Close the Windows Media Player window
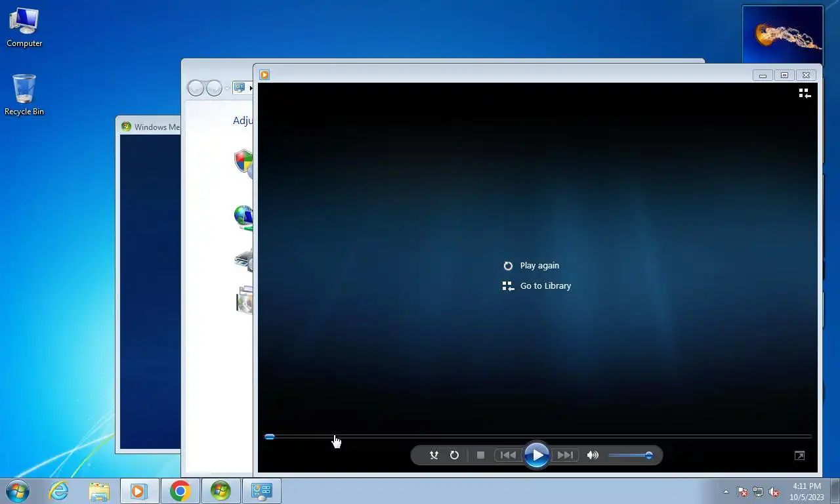The width and height of the screenshot is (840, 504). tap(807, 75)
